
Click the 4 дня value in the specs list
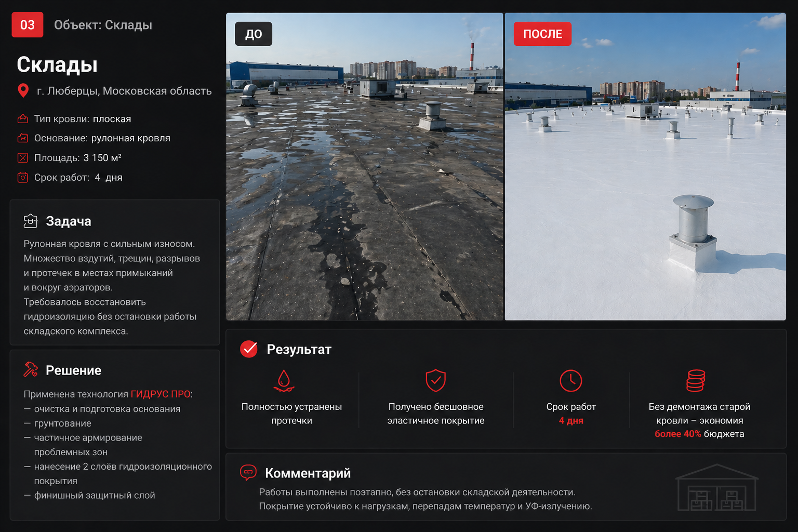pyautogui.click(x=109, y=178)
